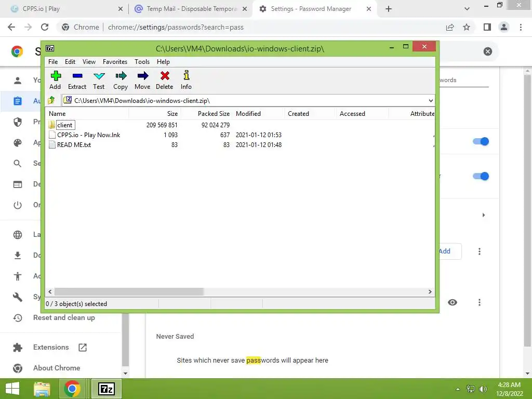Open the Extensions link in sidebar
532x399 pixels.
point(51,348)
